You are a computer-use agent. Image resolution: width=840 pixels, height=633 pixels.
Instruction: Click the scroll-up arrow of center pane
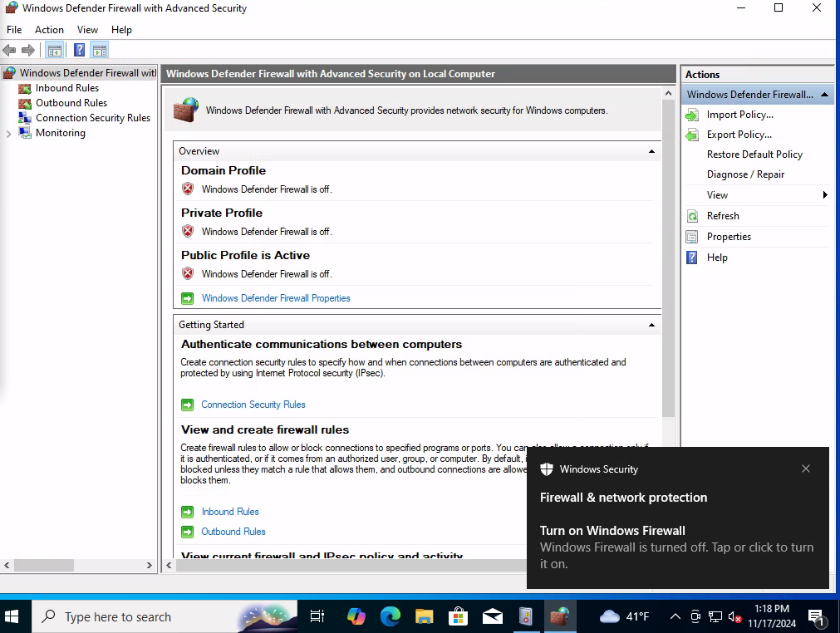(x=668, y=94)
